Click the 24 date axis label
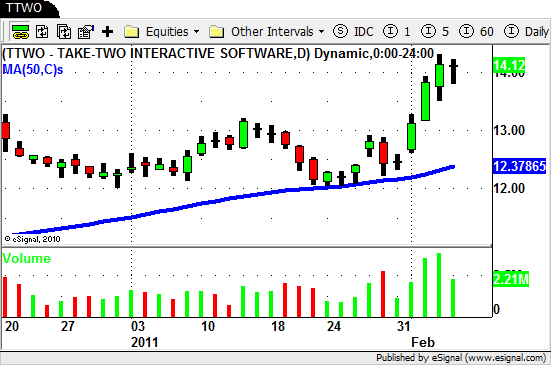 coord(333,326)
